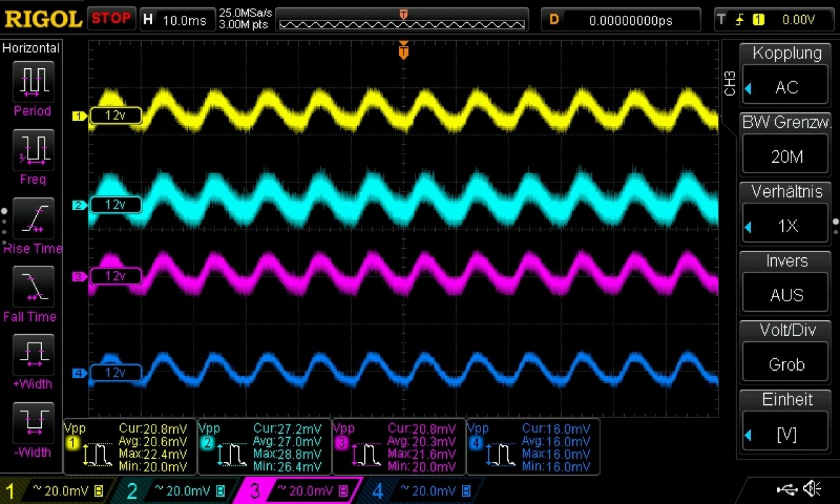Click the muted speaker sound icon
This screenshot has width=840, height=504.
tap(812, 488)
